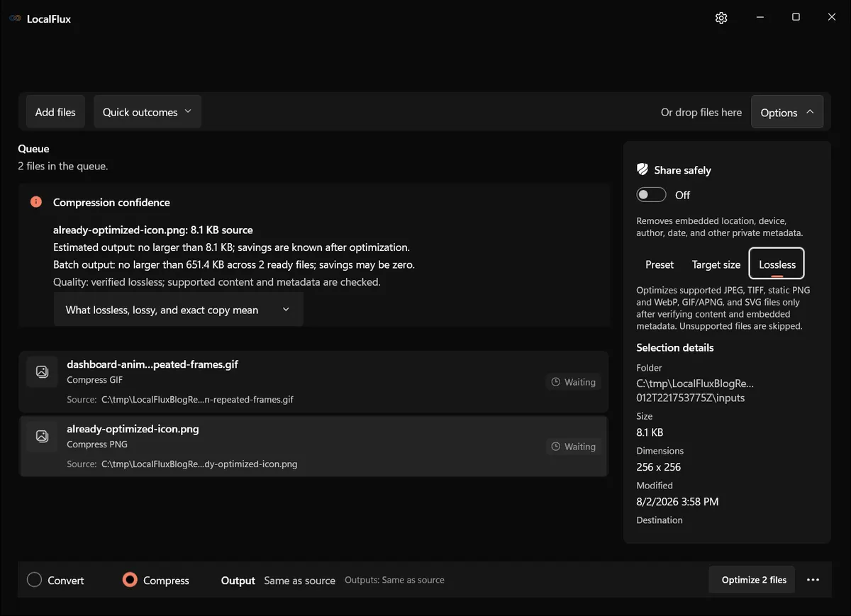Minimize the LocalFlux window
This screenshot has width=851, height=616.
coord(760,18)
